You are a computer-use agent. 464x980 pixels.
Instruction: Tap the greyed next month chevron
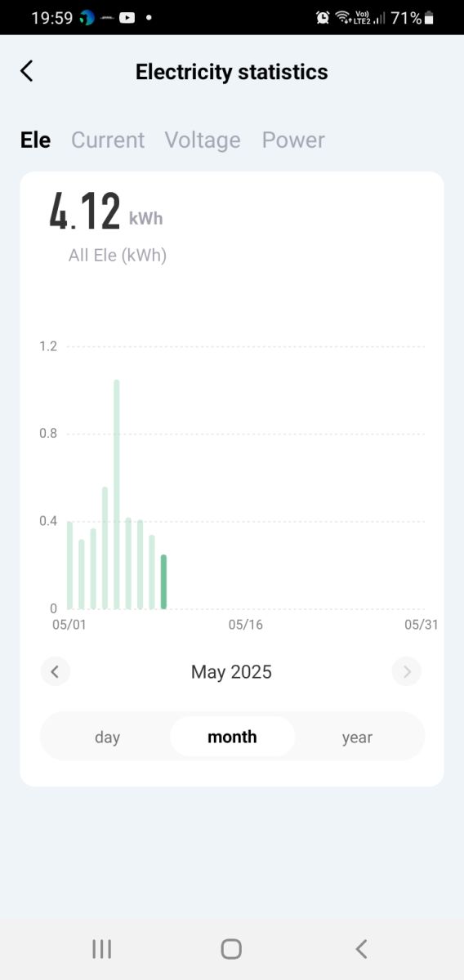406,672
